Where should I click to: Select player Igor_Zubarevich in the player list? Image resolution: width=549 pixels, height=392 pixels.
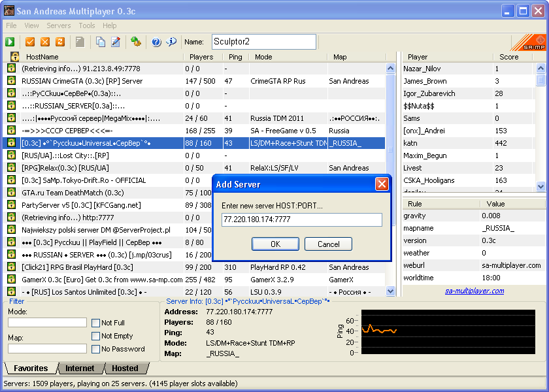[469, 93]
